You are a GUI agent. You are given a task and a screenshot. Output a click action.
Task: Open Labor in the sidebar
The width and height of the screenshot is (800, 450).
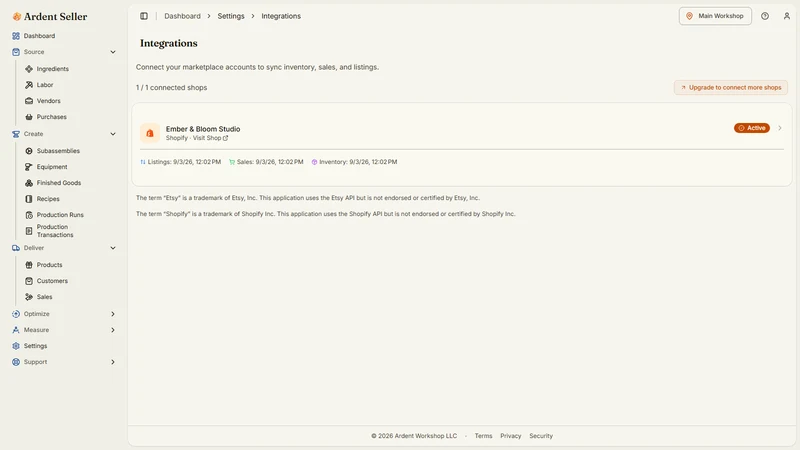[45, 85]
